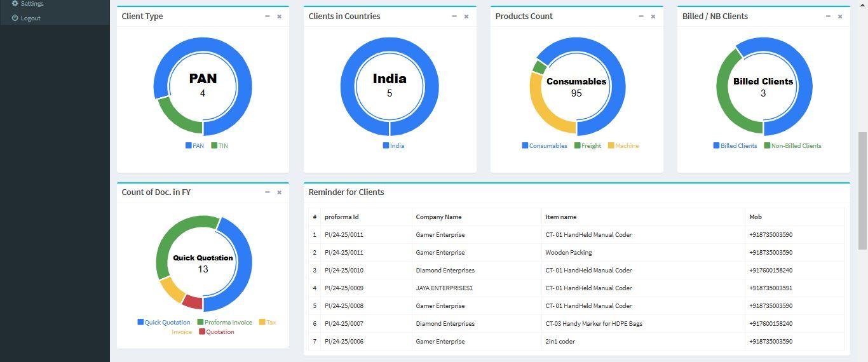Toggle the India legend item

point(393,145)
